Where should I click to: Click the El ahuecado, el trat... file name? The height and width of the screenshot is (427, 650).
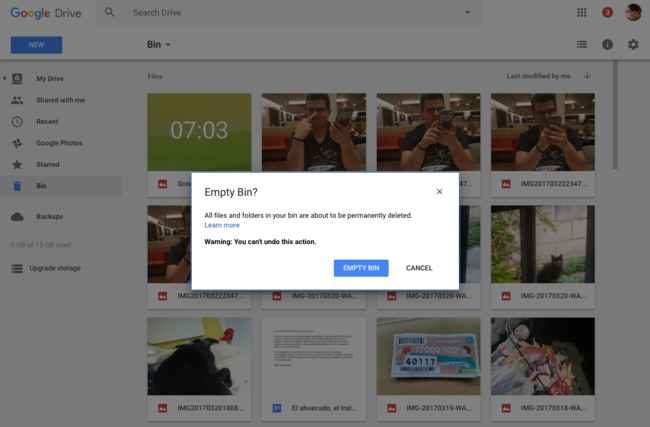(x=325, y=408)
